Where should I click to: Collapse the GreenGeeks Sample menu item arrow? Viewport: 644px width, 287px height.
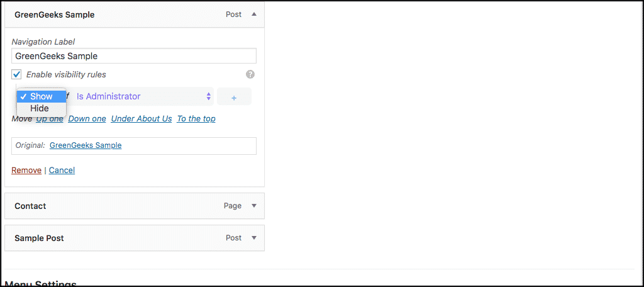tap(254, 14)
